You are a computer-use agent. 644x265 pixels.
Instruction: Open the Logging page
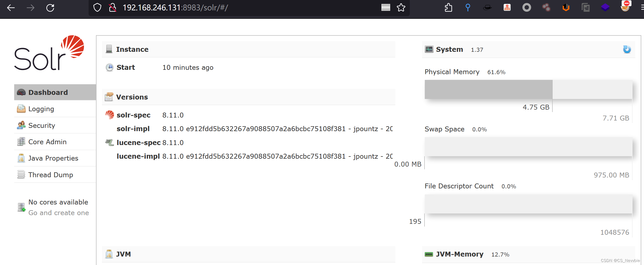[x=55, y=109]
